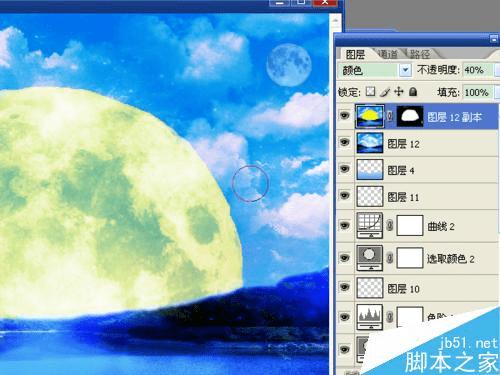Select the layer named 图层 4
500x375 pixels.
pyautogui.click(x=401, y=170)
